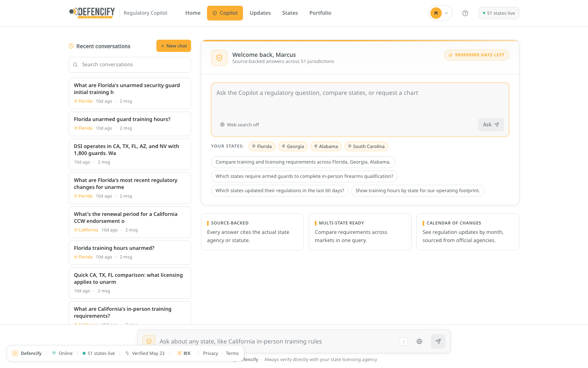Image resolution: width=588 pixels, height=368 pixels.
Task: Click the 999999989 days left badge
Action: [477, 55]
